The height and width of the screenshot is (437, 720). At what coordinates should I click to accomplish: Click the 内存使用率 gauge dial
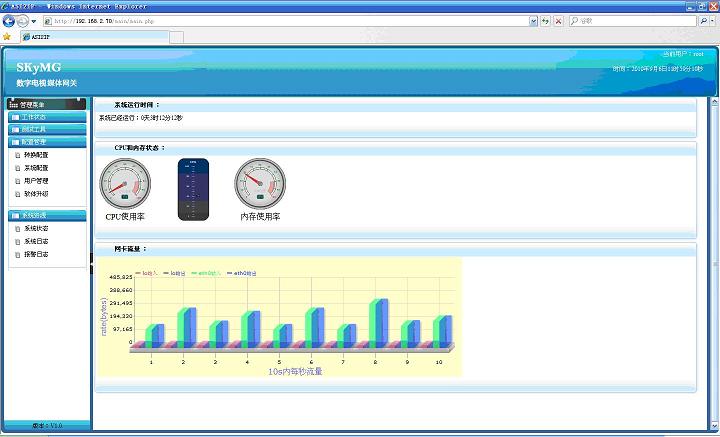[260, 184]
